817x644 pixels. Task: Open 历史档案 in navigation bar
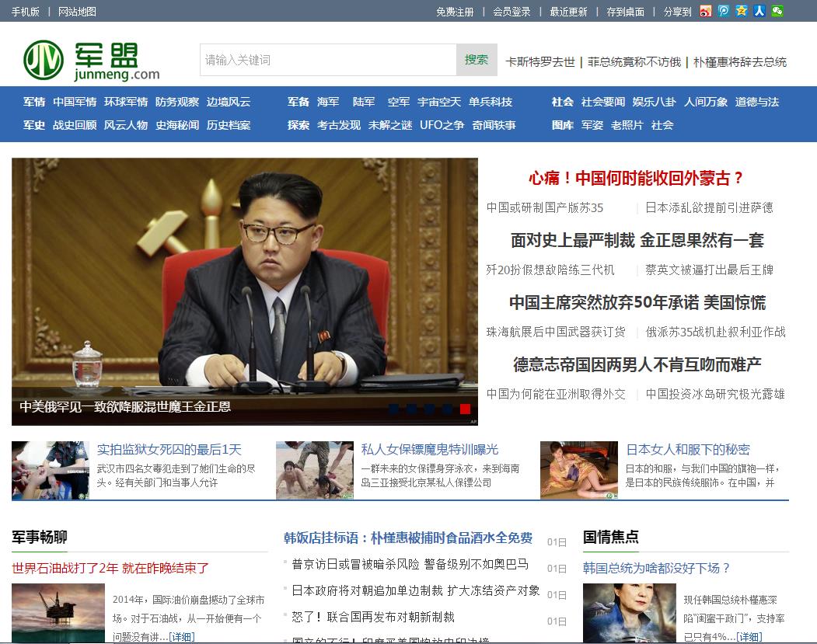pos(229,126)
